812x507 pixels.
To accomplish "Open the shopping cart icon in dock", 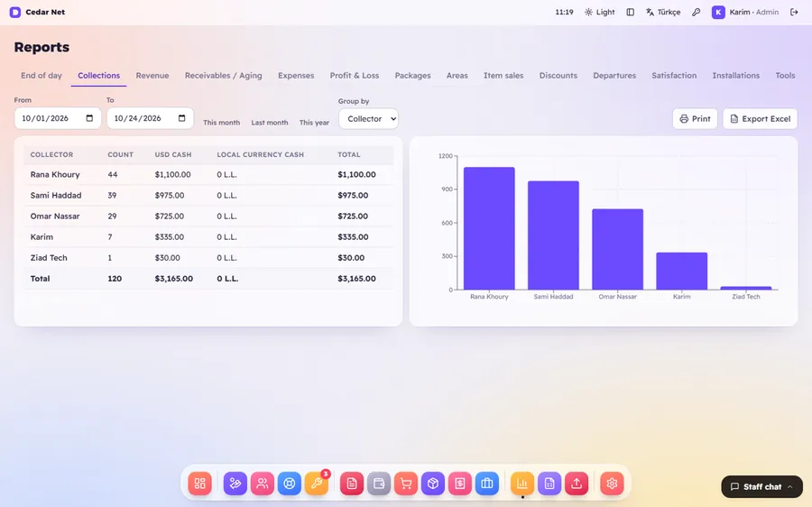I will point(406,484).
